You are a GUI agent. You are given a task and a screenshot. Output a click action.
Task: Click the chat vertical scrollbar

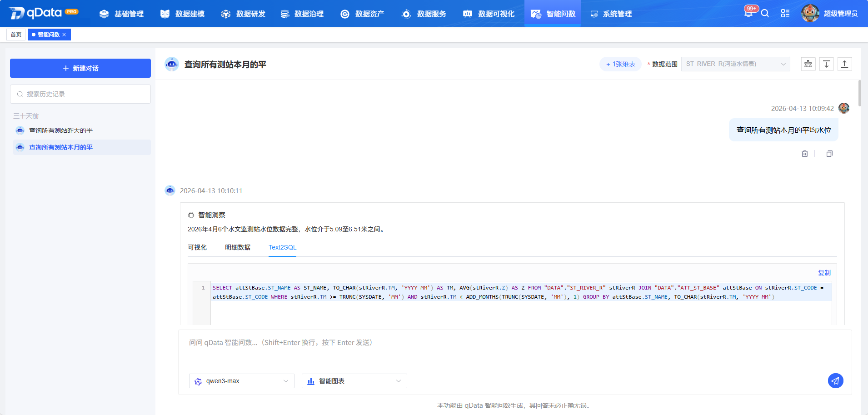click(x=860, y=93)
